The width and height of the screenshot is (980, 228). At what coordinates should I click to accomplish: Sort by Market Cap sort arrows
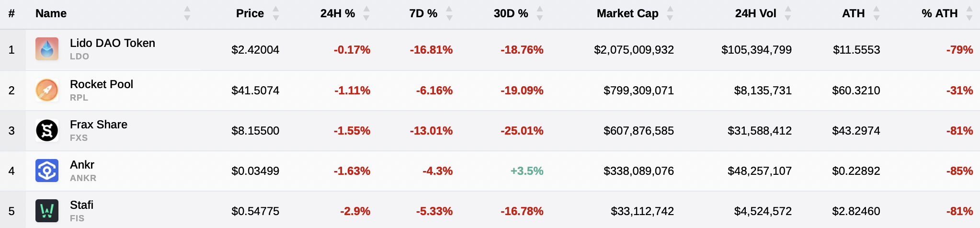point(670,13)
